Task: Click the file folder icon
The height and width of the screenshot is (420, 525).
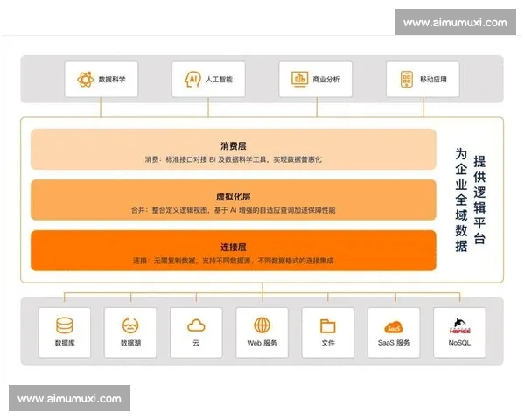Action: tap(328, 325)
